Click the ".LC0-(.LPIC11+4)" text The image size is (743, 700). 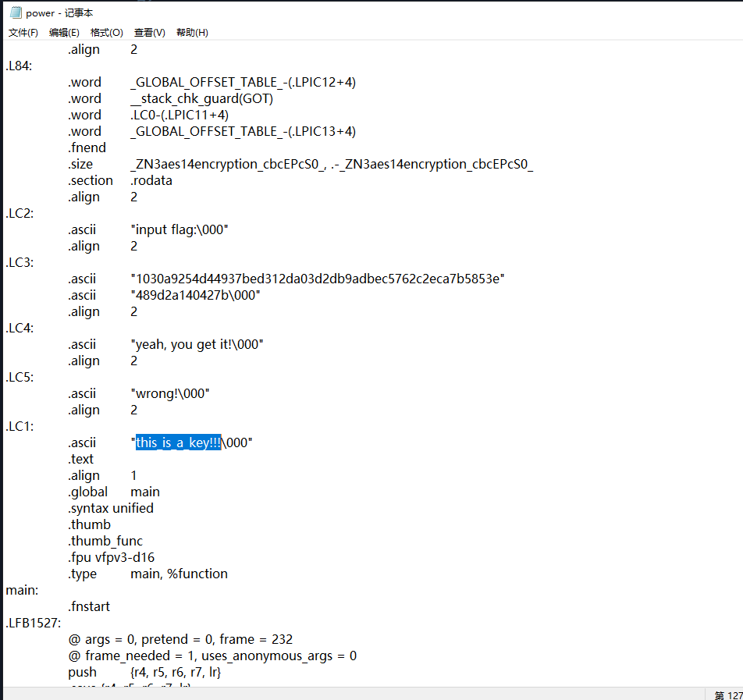pos(180,115)
